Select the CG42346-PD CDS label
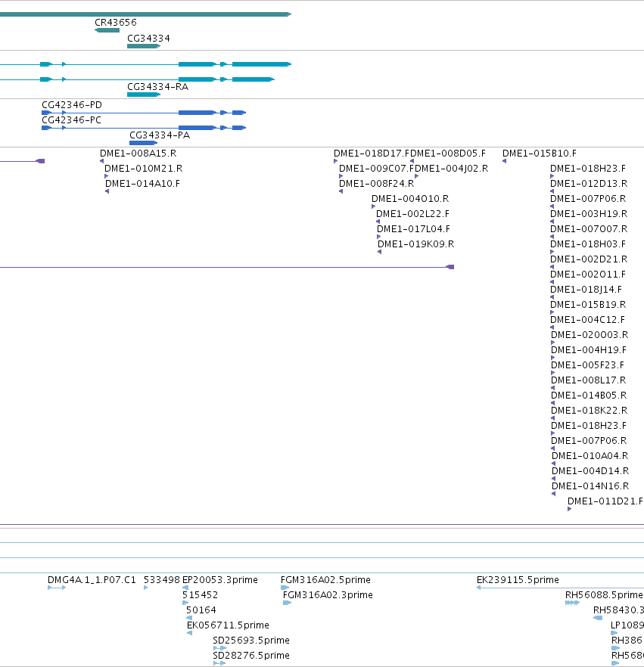The height and width of the screenshot is (667, 644). (71, 105)
